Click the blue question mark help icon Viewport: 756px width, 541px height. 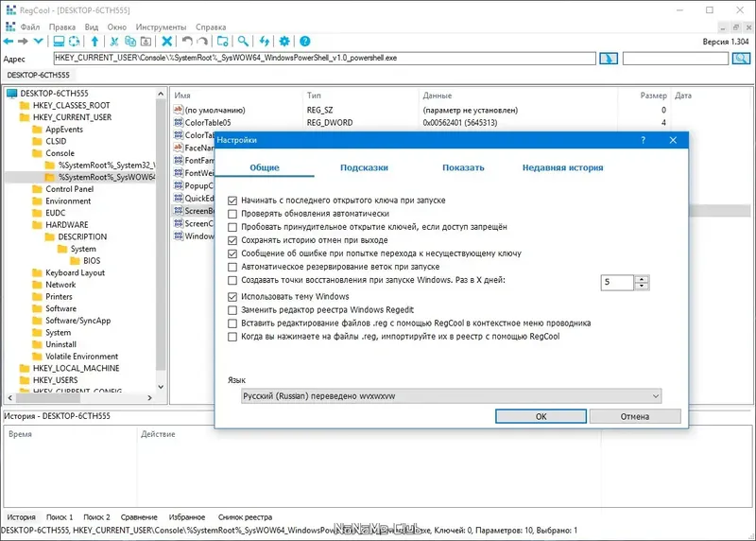point(304,42)
